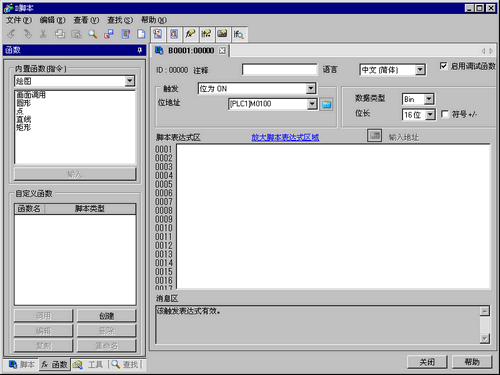Click the disabled 调用 button
500x375 pixels.
tap(43, 316)
